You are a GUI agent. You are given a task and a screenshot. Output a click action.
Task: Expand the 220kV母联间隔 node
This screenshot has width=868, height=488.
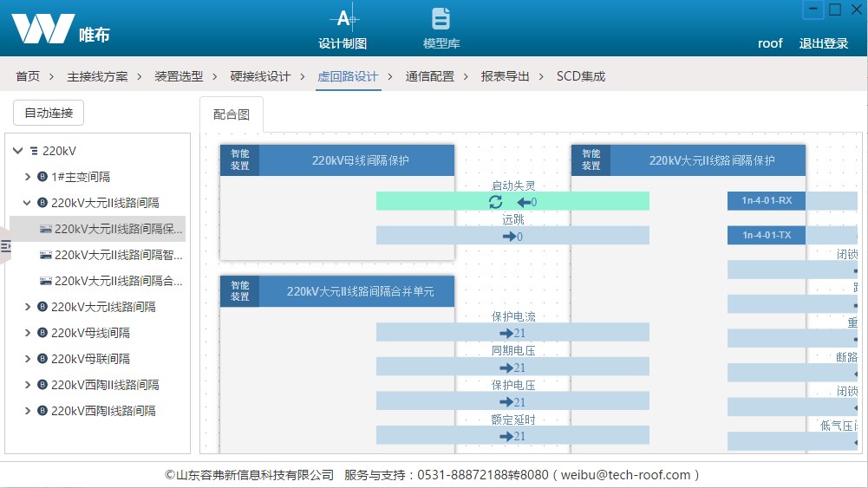pyautogui.click(x=28, y=359)
